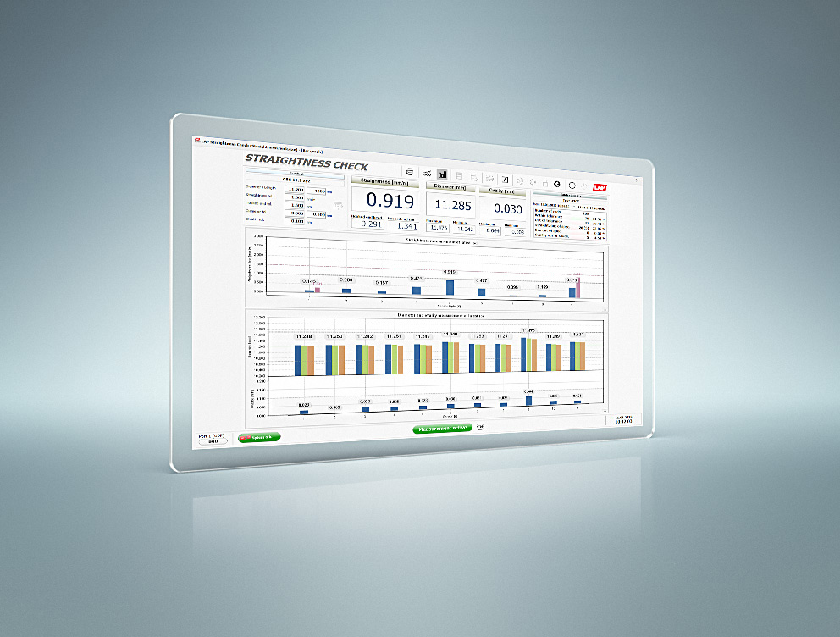Click the LAP logo in the top right corner
Screen dimensions: 840x637
[600, 186]
